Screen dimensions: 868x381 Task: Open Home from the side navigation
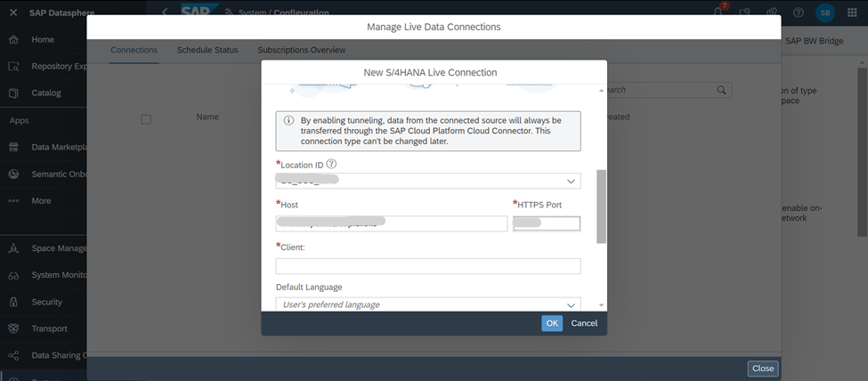point(44,40)
